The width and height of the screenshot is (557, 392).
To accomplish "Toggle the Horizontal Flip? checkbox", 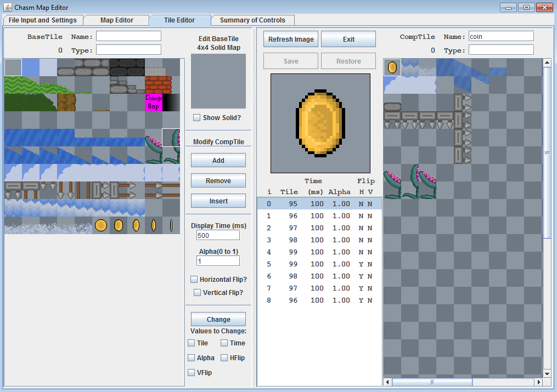I will (194, 279).
